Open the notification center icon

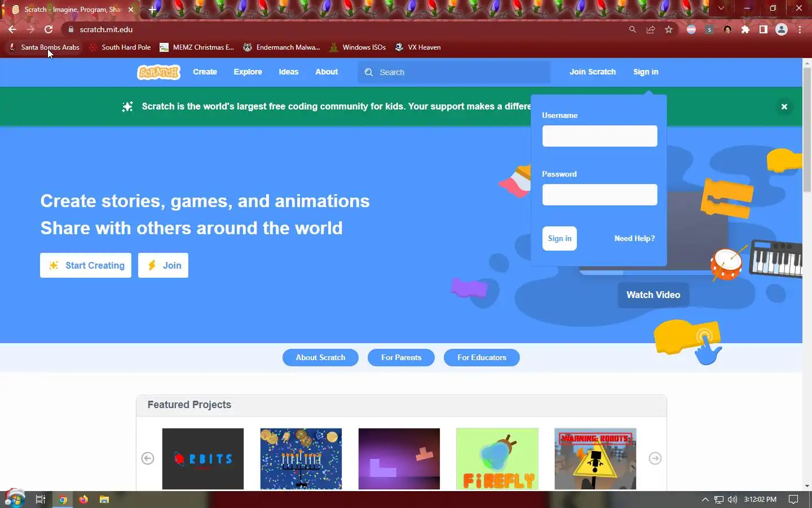coord(793,499)
